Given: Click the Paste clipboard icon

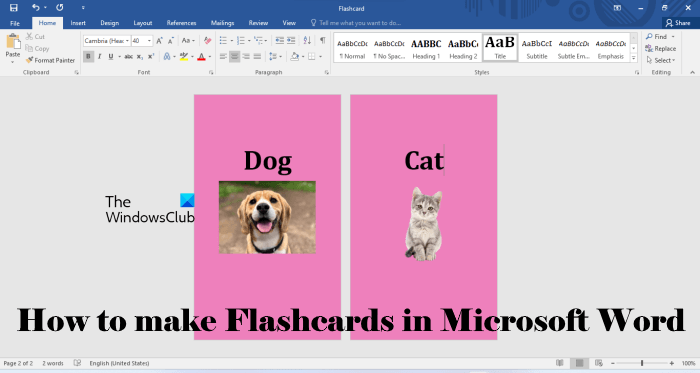Looking at the screenshot, I should pos(12,41).
